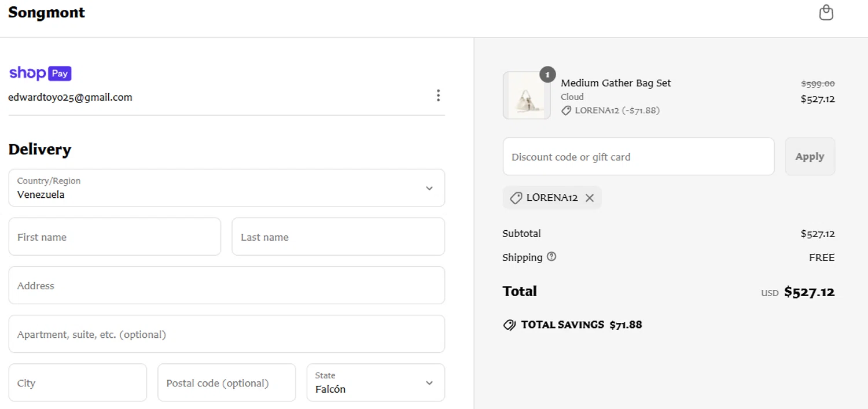Click the FREE shipping value
The image size is (868, 409).
822,257
